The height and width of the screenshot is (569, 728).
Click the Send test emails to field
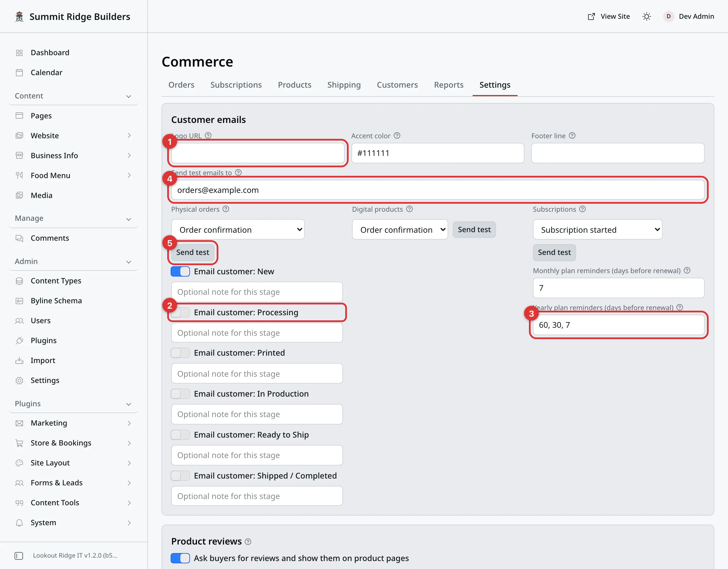coord(438,190)
